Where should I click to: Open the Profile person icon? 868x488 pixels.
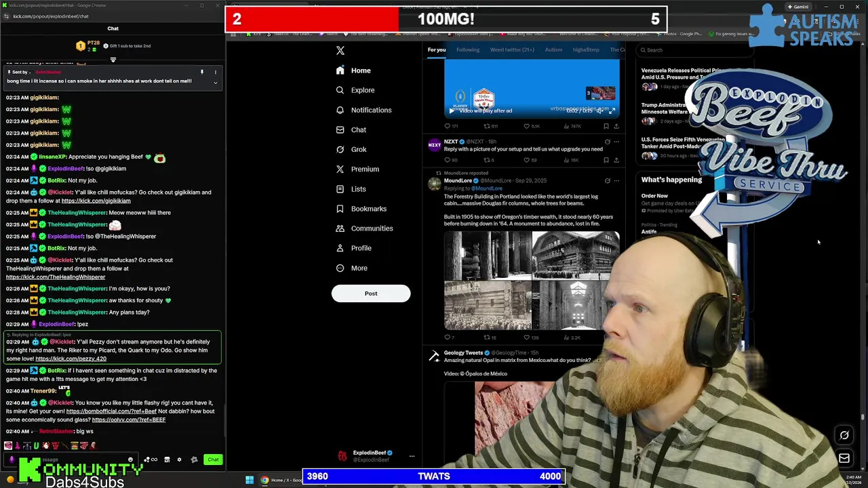[340, 248]
